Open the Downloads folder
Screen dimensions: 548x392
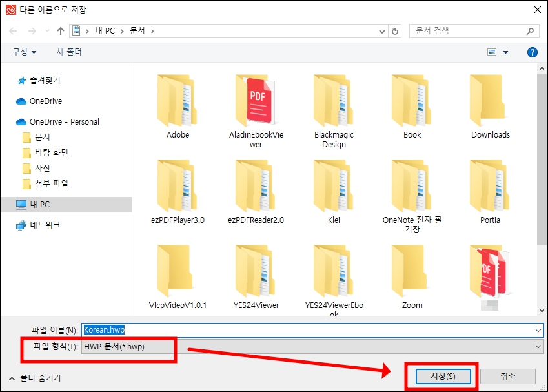[491, 107]
